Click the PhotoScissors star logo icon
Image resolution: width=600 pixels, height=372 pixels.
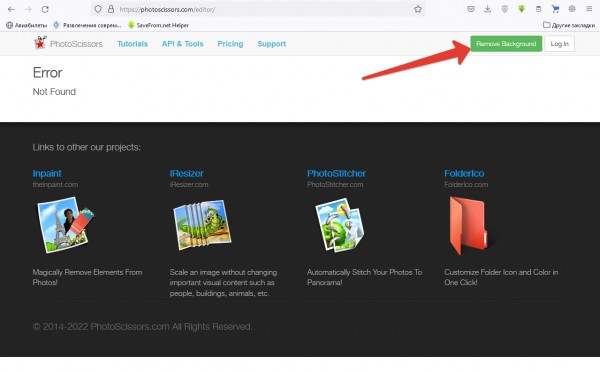pyautogui.click(x=40, y=42)
